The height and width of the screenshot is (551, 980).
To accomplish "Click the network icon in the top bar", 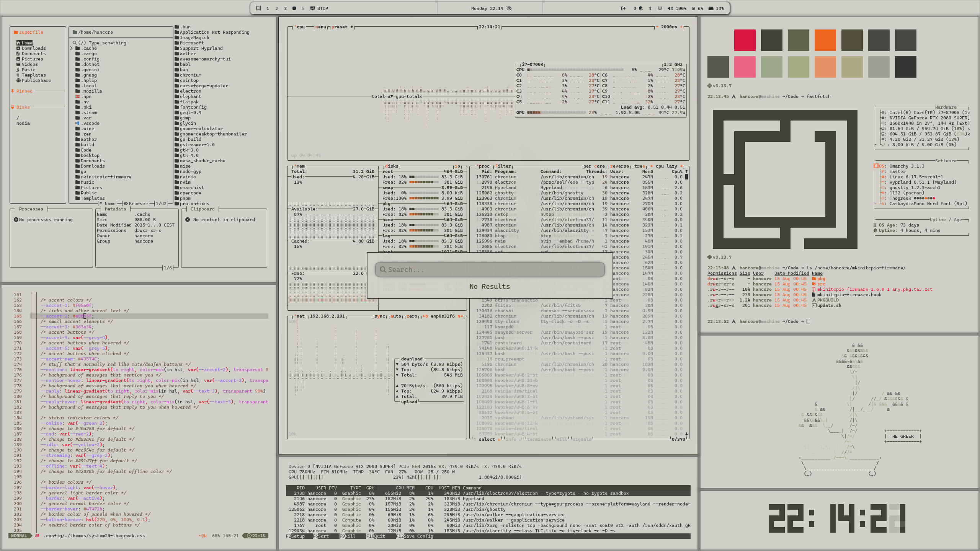I will click(660, 8).
